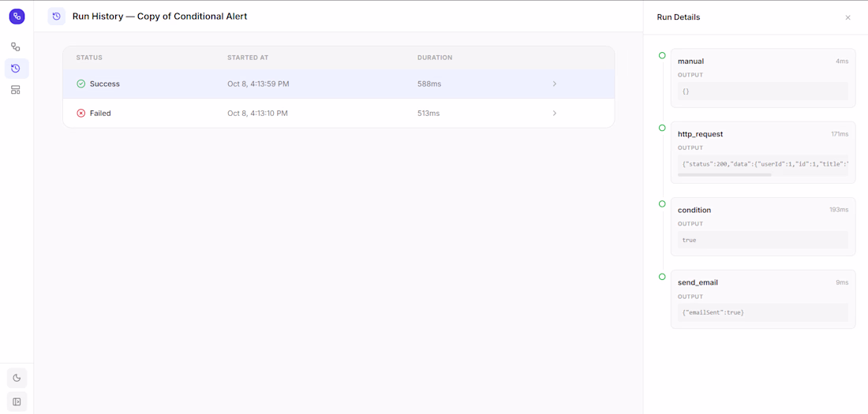Click the green Success check icon
The image size is (868, 414).
coord(80,84)
